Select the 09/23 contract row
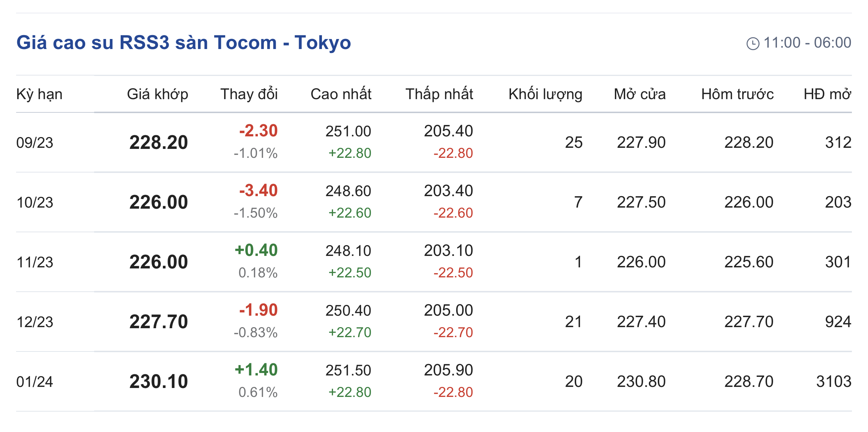Image resolution: width=868 pixels, height=432 pixels. pyautogui.click(x=35, y=143)
